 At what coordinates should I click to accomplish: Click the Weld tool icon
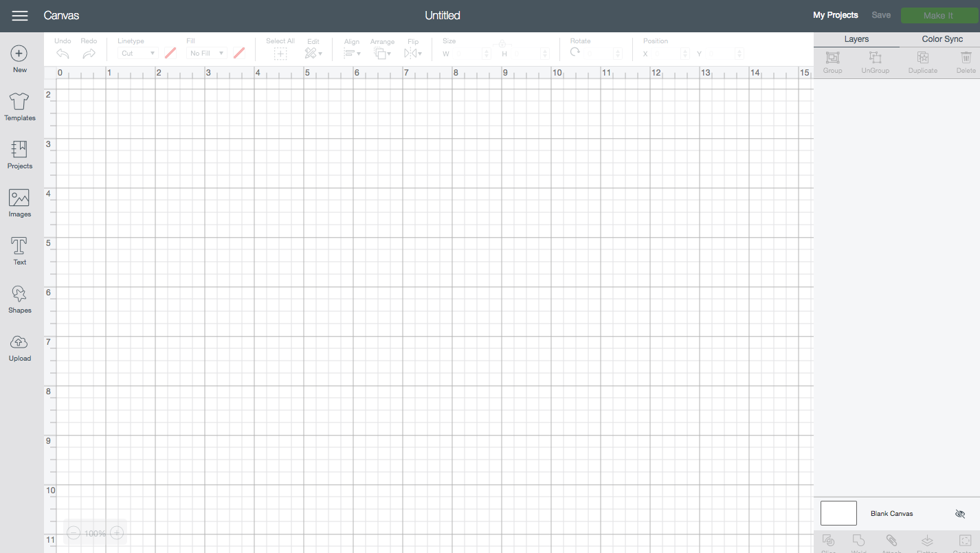pos(858,541)
